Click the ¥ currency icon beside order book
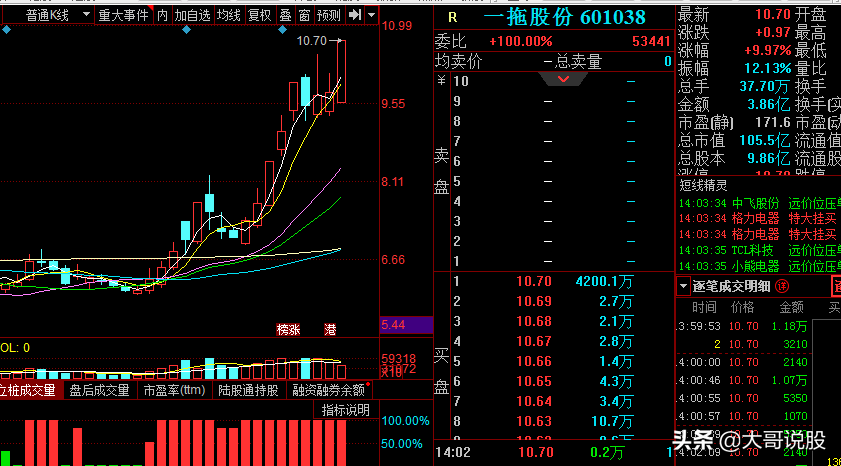The height and width of the screenshot is (466, 841). [441, 81]
